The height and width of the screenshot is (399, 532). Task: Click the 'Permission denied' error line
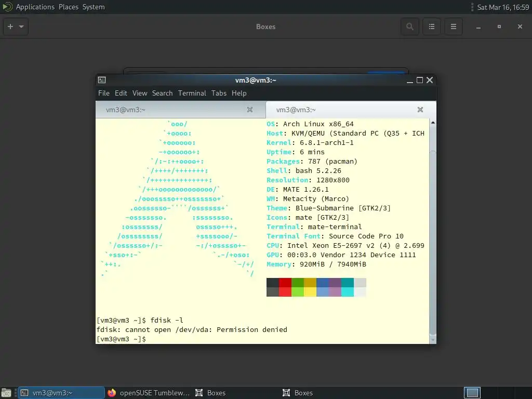pos(192,330)
